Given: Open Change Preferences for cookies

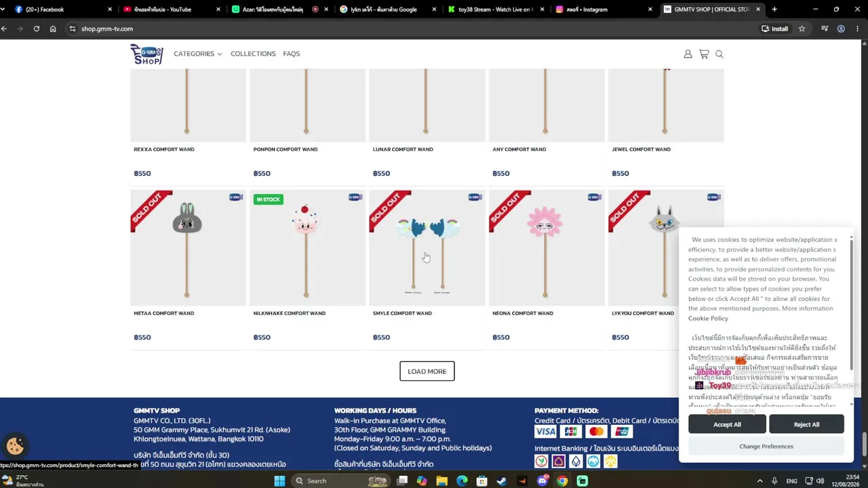Looking at the screenshot, I should click(x=766, y=446).
